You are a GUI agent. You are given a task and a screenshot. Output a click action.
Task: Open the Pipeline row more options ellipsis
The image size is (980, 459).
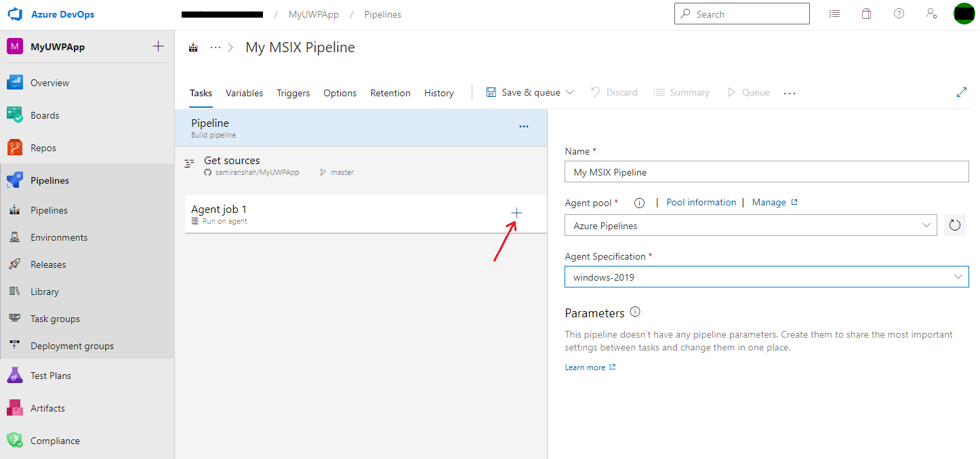(524, 127)
